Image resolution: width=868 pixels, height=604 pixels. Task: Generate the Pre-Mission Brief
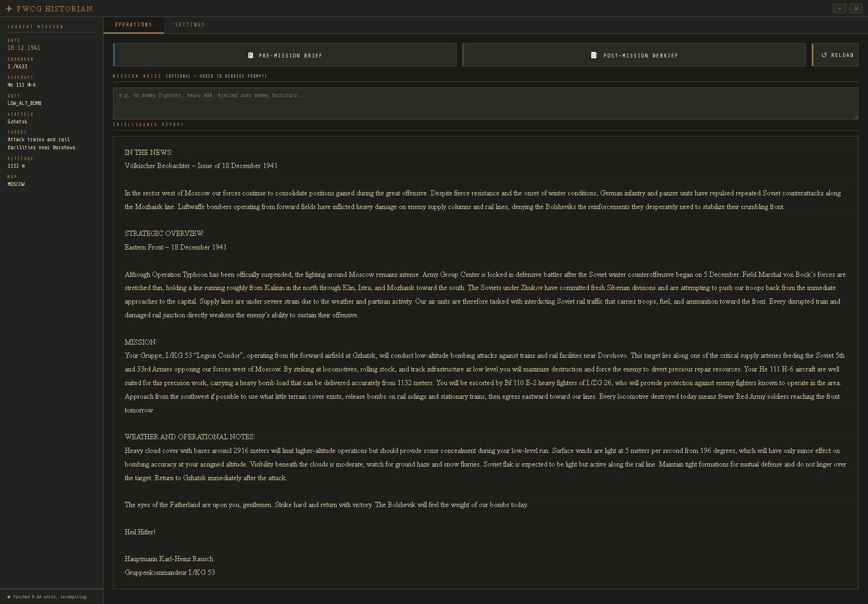(285, 55)
